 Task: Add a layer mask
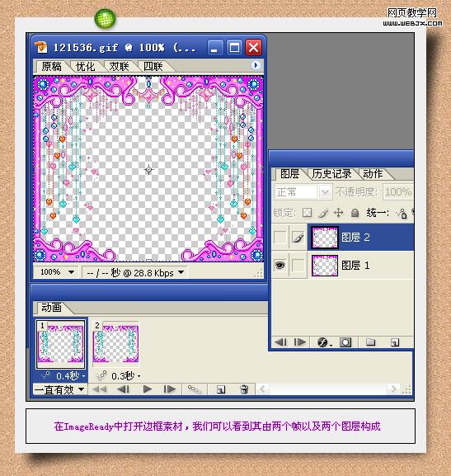coord(345,342)
